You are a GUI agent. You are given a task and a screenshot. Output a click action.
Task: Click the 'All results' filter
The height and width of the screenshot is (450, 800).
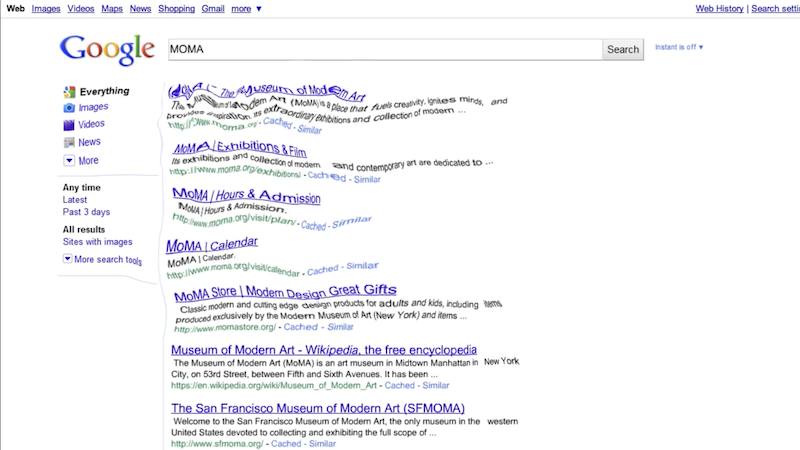pyautogui.click(x=84, y=230)
